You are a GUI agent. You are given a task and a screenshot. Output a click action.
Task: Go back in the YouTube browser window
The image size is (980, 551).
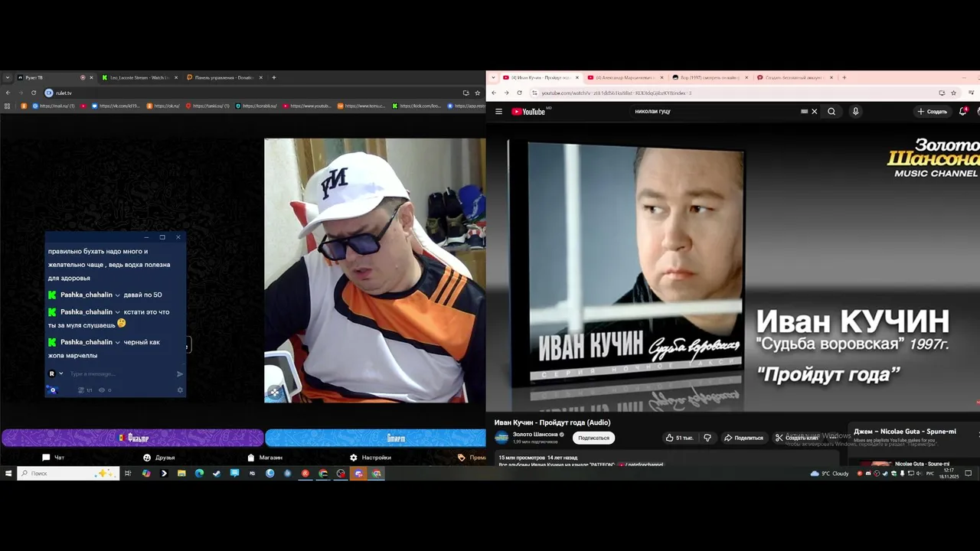[x=494, y=93]
